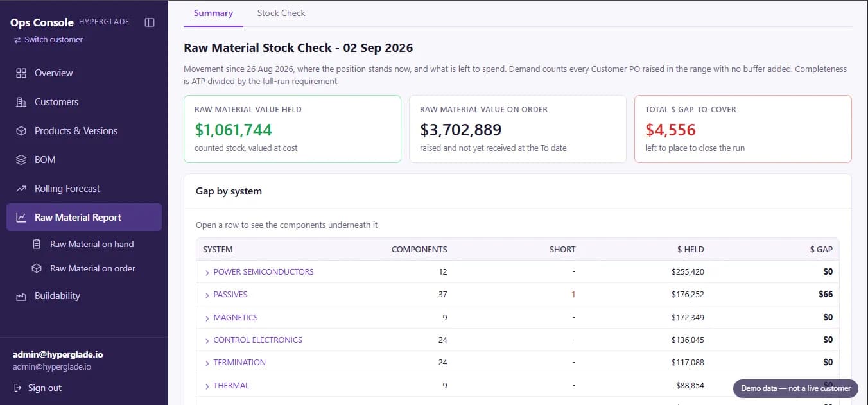Open the THERMAL system link
Screen dimensions: 868x405
point(231,386)
